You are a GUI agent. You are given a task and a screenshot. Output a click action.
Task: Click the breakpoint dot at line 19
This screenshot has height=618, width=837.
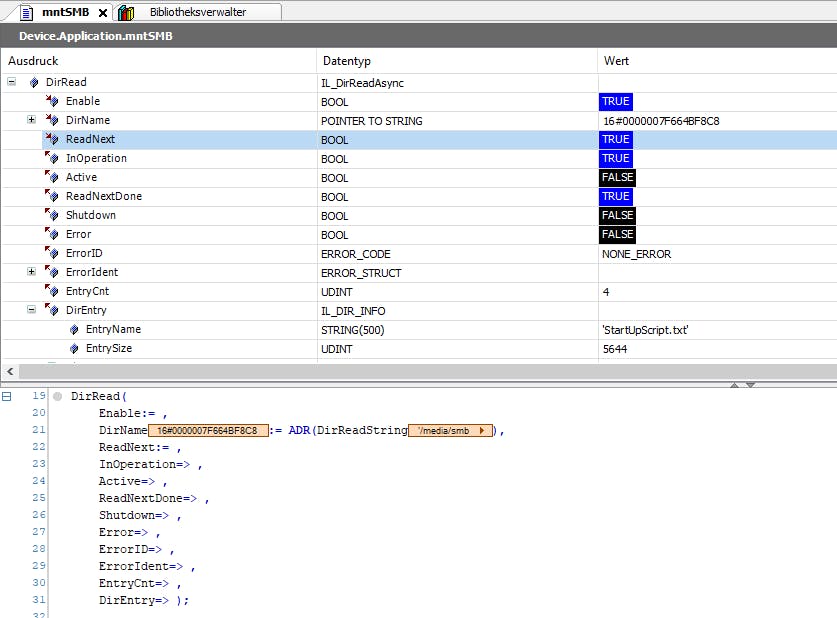pos(57,397)
